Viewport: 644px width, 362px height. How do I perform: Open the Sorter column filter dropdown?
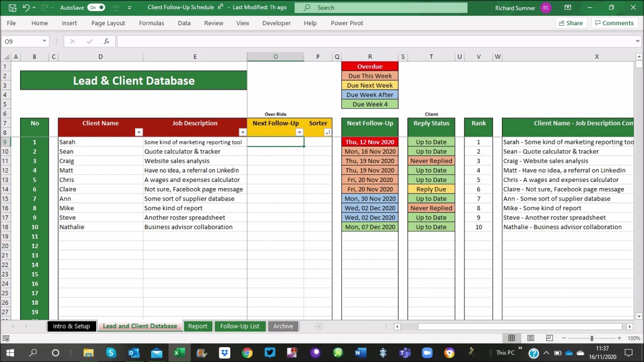[x=328, y=132]
